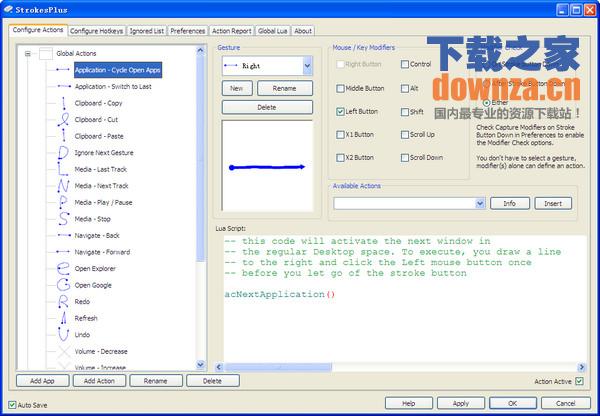Select the Right-arrow gesture icon for Cycle Open Apps
Viewport: 600px width, 416px height.
(63, 70)
